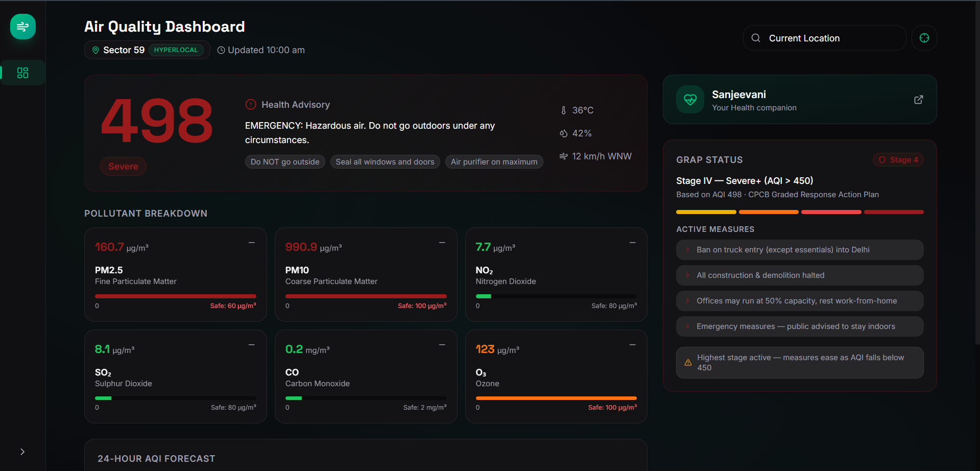The height and width of the screenshot is (471, 980).
Task: Click the Do NOT go outside chip
Action: (285, 162)
